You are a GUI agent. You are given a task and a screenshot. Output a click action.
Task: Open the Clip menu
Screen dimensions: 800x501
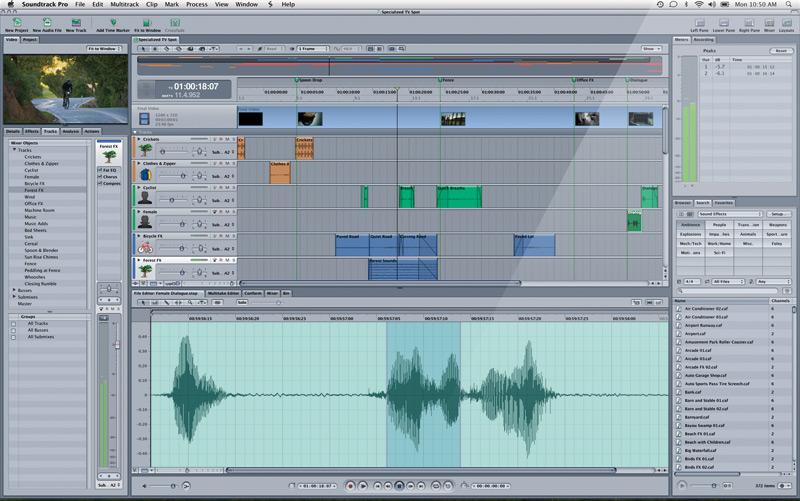(x=152, y=4)
